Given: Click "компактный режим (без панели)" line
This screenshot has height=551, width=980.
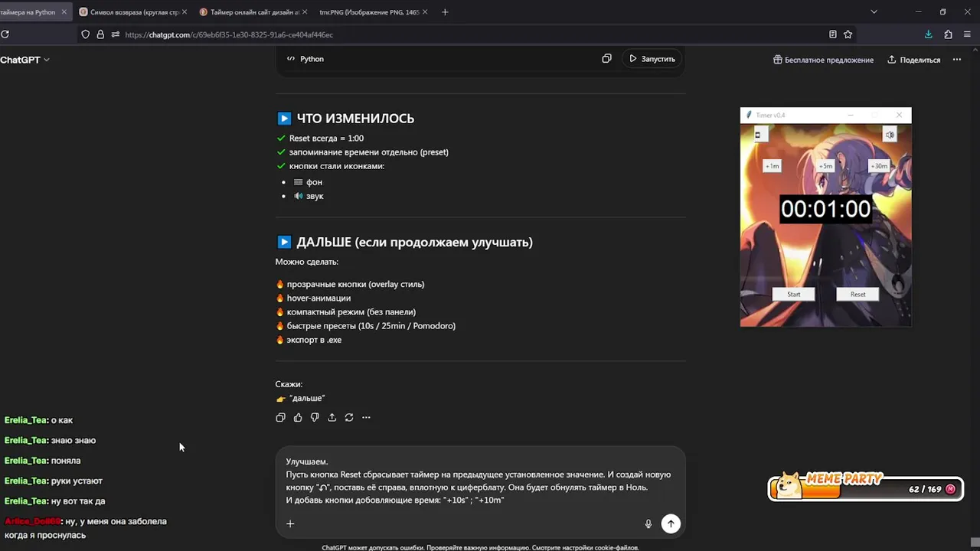Looking at the screenshot, I should (x=351, y=312).
